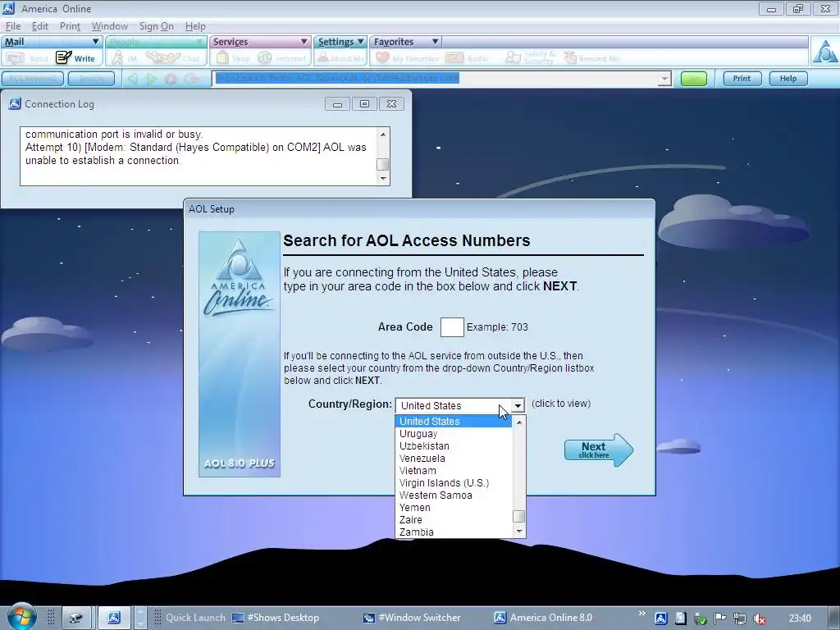This screenshot has height=630, width=840.
Task: Click the Action Center flag tray icon
Action: [720, 619]
